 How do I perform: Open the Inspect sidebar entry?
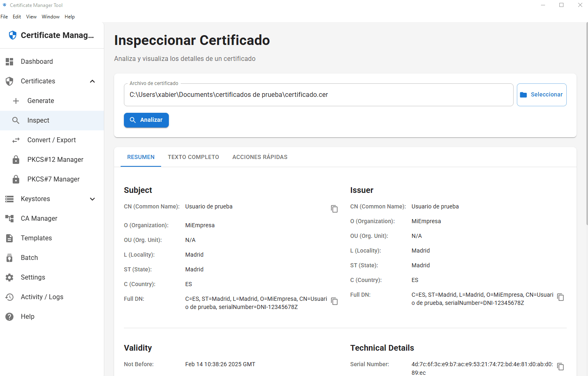pos(38,120)
